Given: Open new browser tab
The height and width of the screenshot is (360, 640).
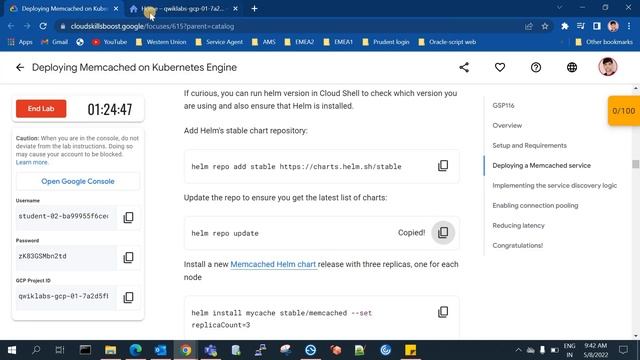Looking at the screenshot, I should pyautogui.click(x=254, y=9).
